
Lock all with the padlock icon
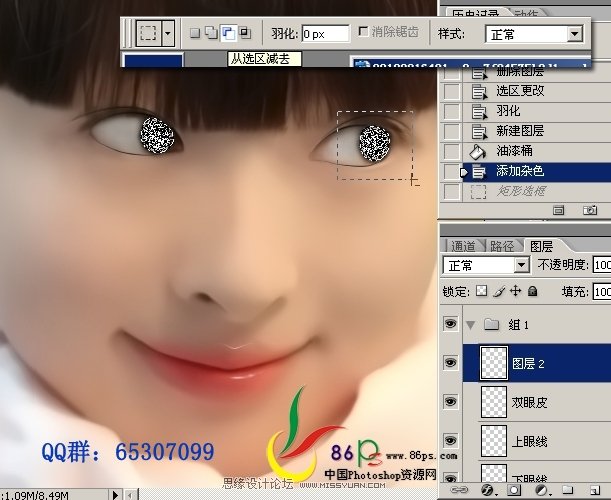point(532,291)
